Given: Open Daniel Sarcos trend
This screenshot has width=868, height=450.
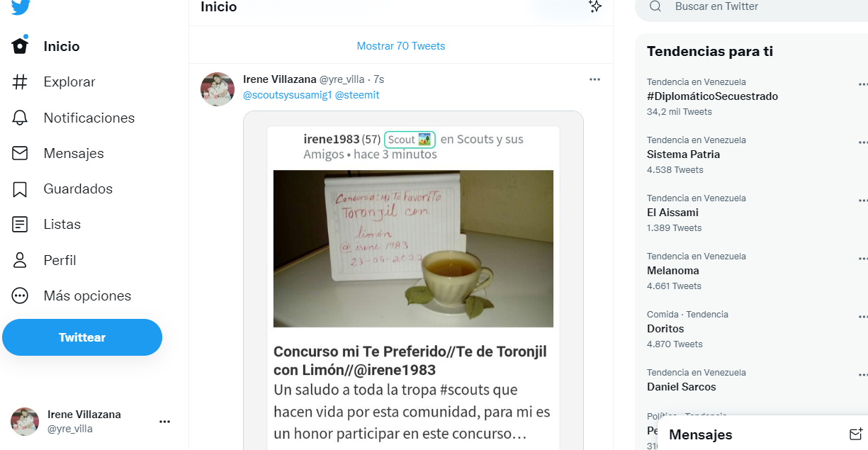Looking at the screenshot, I should click(x=682, y=387).
